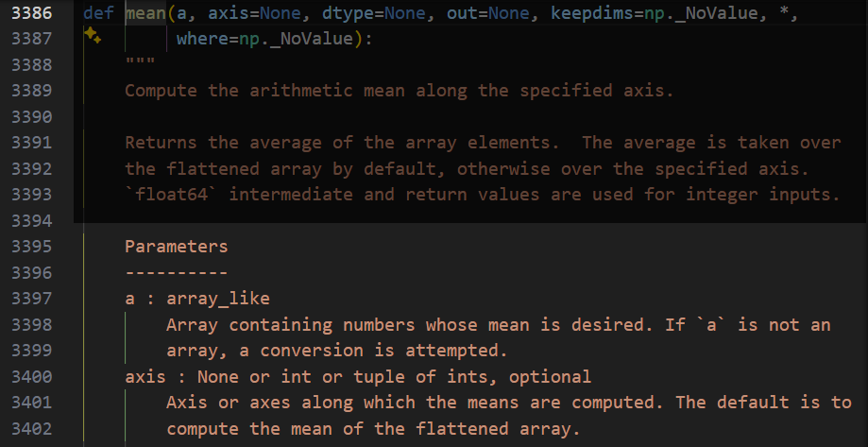Place cursor on the keepdims parameter
This screenshot has width=868, height=447.
602,15
